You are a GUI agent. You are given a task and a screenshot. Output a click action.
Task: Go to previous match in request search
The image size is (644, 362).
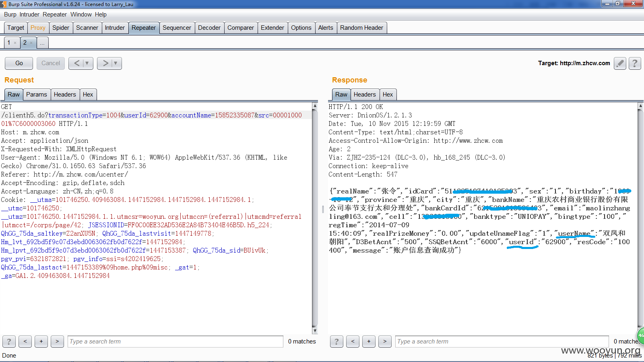[x=25, y=341]
